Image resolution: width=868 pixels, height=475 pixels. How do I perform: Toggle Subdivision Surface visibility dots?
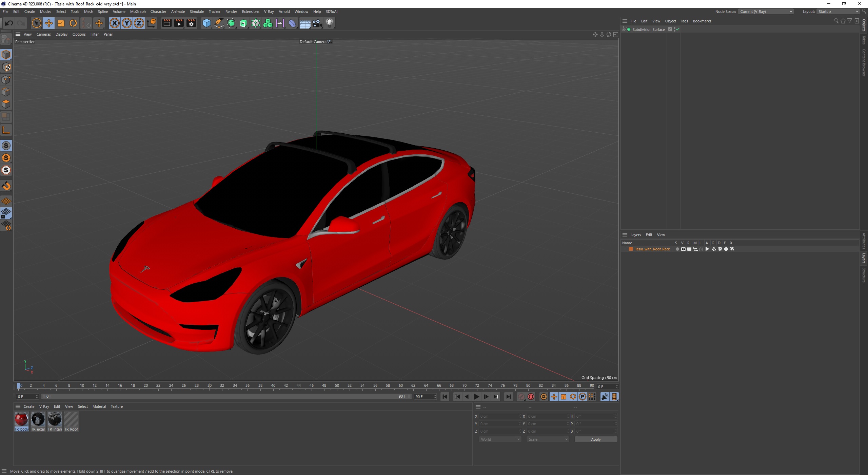675,30
